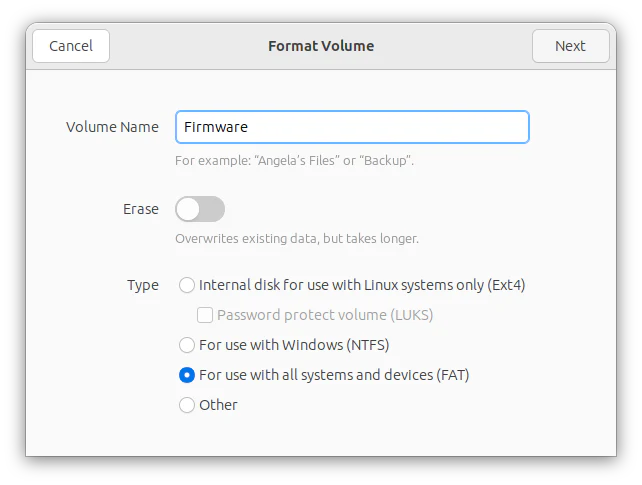The height and width of the screenshot is (485, 642).
Task: Select the FAT radio button circle
Action: pyautogui.click(x=187, y=375)
